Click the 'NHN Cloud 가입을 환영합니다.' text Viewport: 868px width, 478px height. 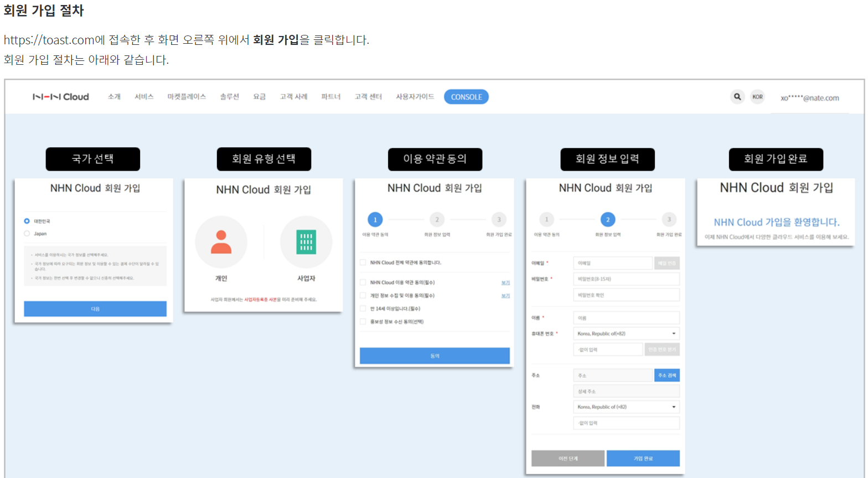pos(776,222)
